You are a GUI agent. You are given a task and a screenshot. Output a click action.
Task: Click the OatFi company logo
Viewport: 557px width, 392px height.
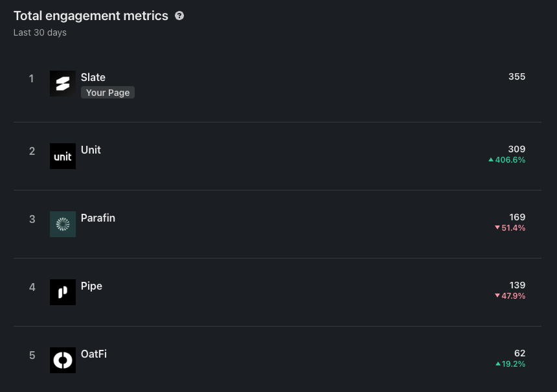coord(63,360)
